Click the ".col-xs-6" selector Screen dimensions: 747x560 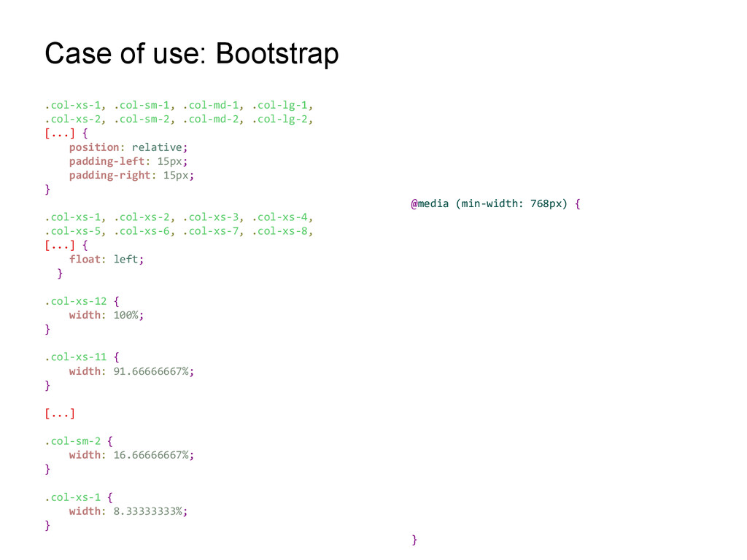tap(142, 231)
